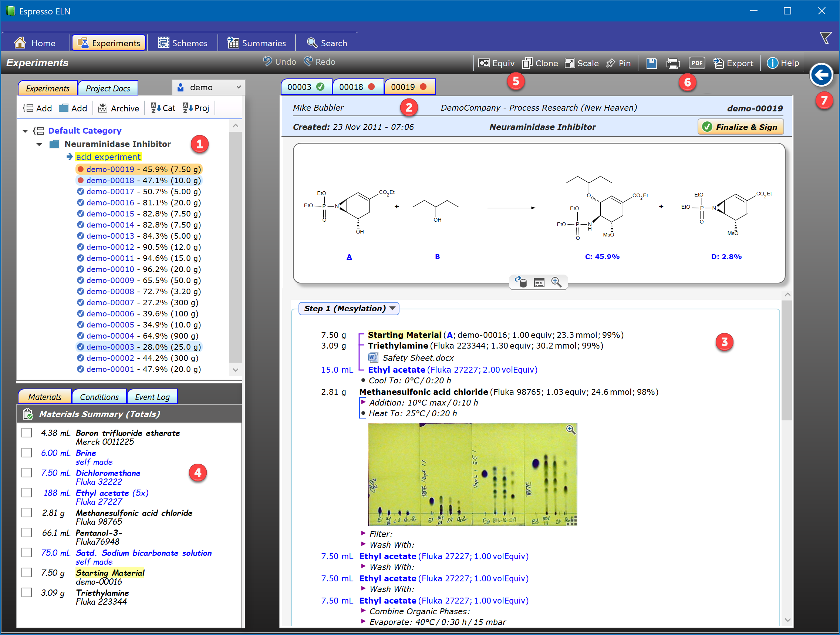Image resolution: width=840 pixels, height=635 pixels.
Task: Click the Clone experiment icon
Action: 527,63
